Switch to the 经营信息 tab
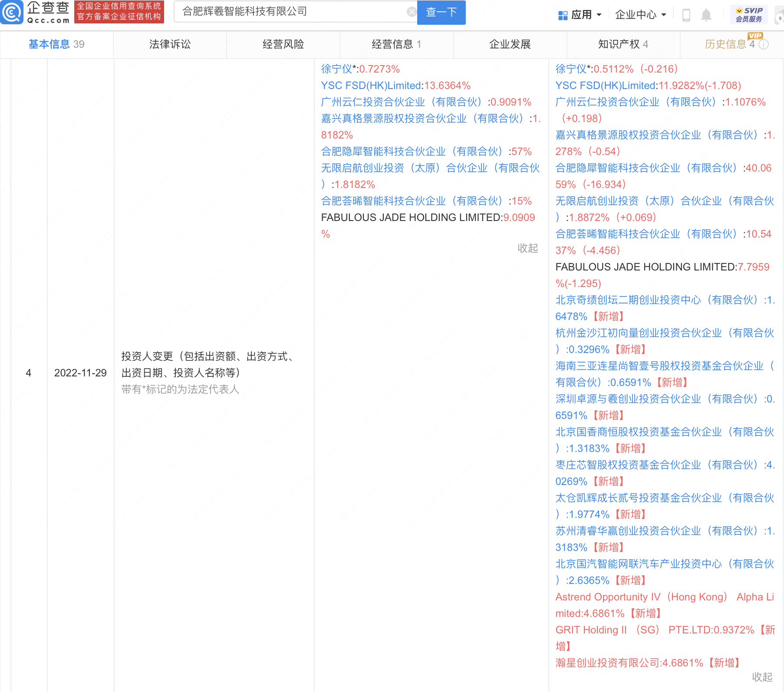784x692 pixels. coord(396,44)
